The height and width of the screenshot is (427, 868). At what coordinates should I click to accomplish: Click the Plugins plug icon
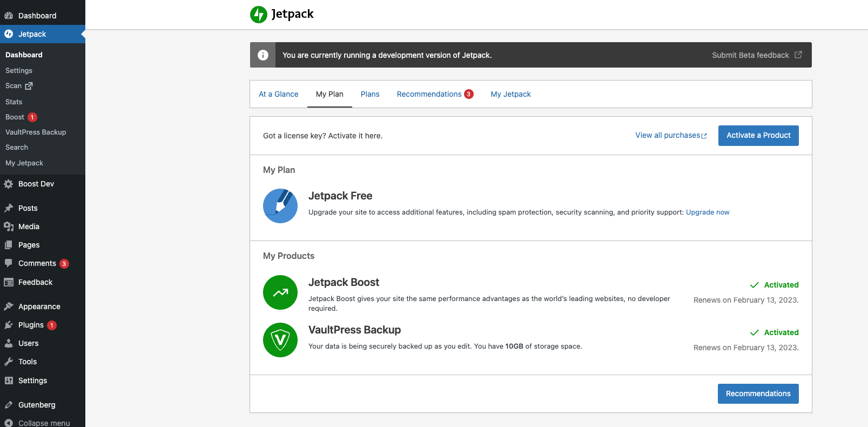(9, 325)
